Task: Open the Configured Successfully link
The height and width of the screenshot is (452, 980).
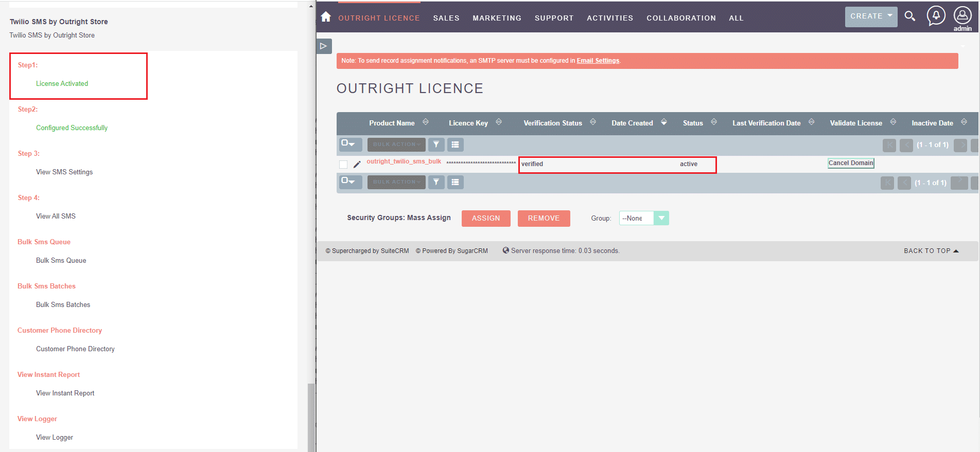Action: (x=72, y=128)
